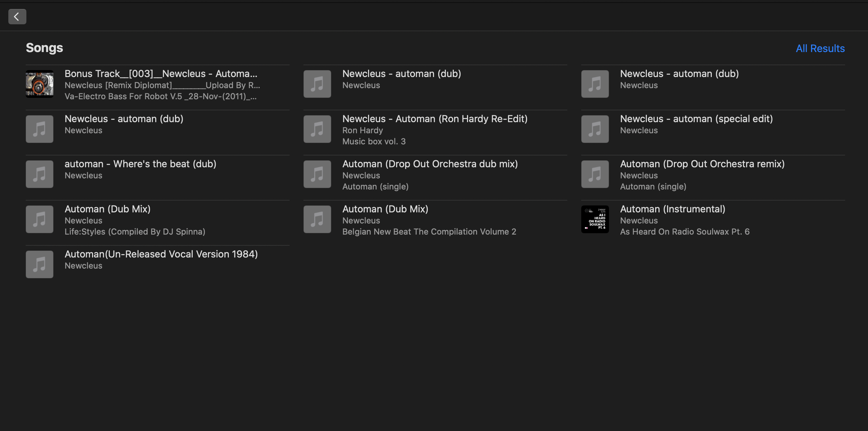The width and height of the screenshot is (868, 431).
Task: Open the Automan (Drop Out Orchestra dub mix) title
Action: point(430,164)
